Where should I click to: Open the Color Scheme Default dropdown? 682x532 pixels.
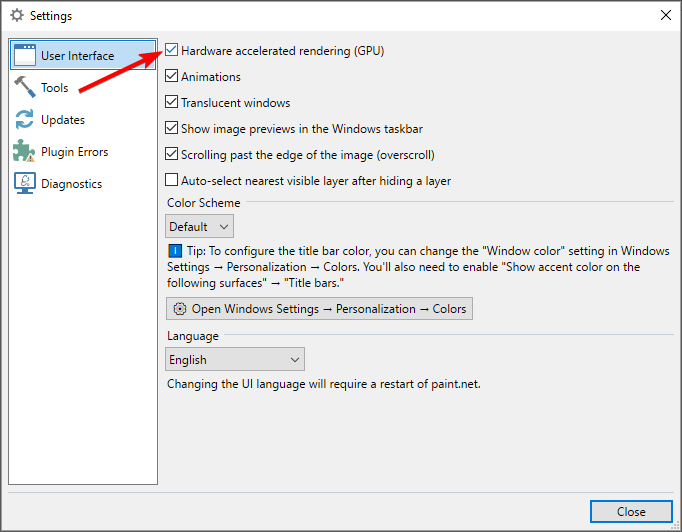point(199,226)
